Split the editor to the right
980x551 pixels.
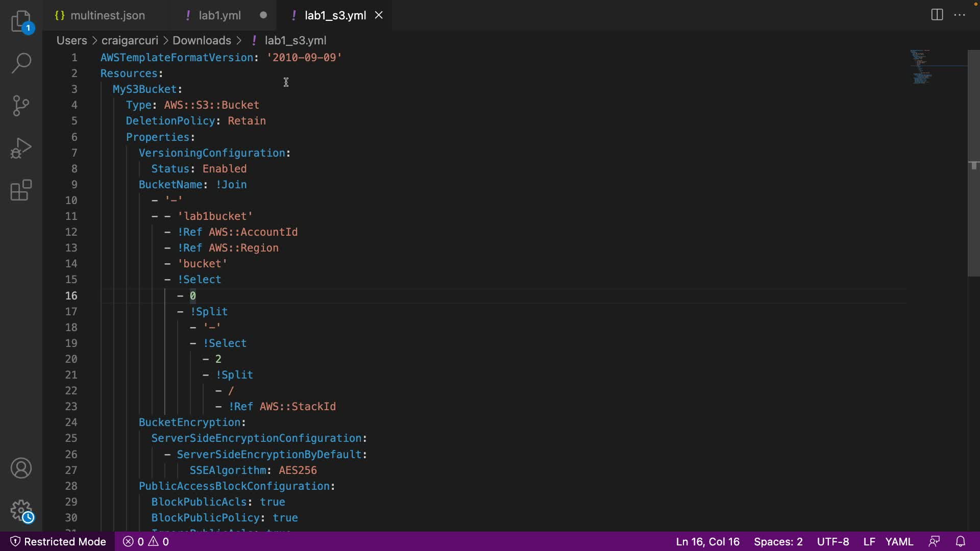click(x=937, y=15)
